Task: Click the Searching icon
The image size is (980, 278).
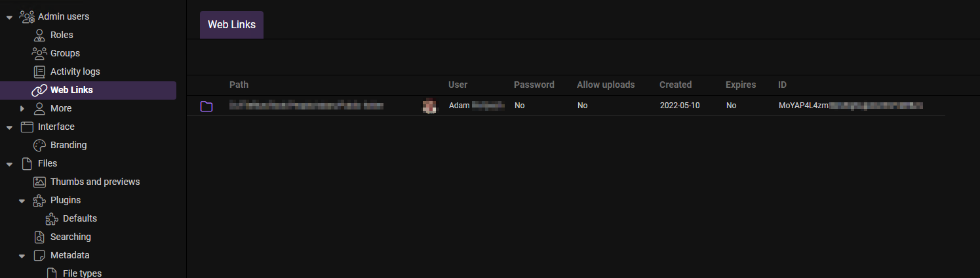Action: click(39, 237)
